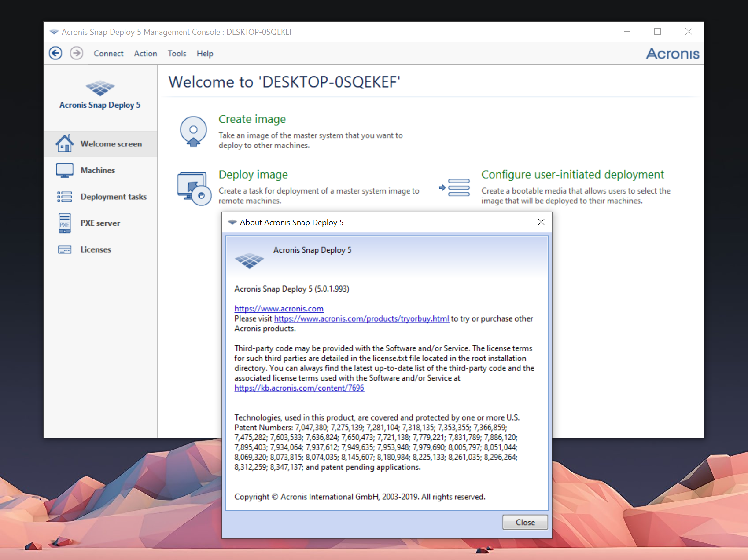Click the Acronis brand logo in toolbar

coord(672,54)
